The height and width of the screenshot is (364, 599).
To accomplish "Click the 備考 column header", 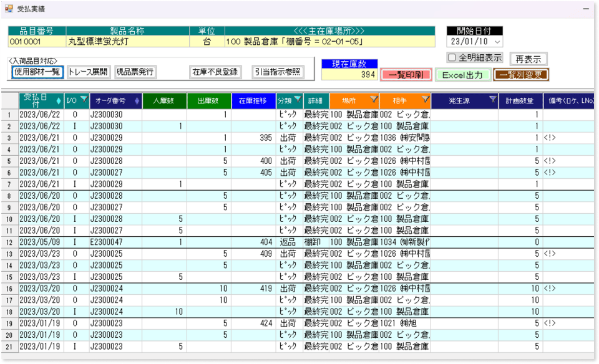I will [569, 101].
